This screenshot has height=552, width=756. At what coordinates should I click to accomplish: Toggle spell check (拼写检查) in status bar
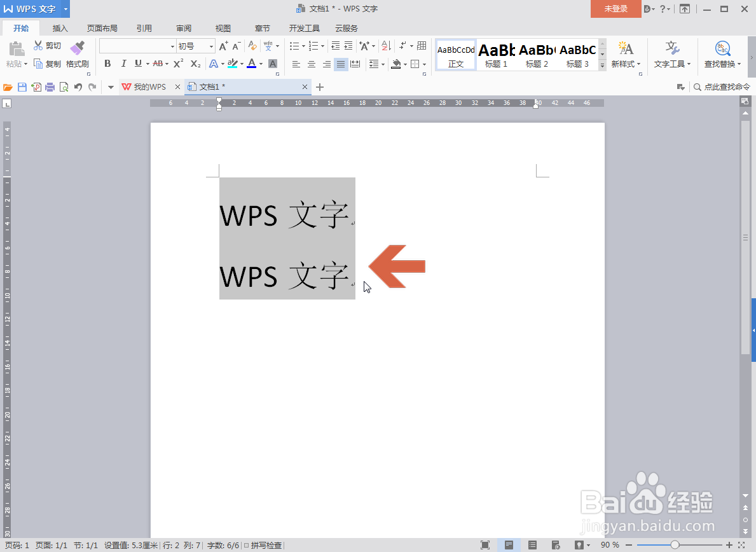coord(263,545)
